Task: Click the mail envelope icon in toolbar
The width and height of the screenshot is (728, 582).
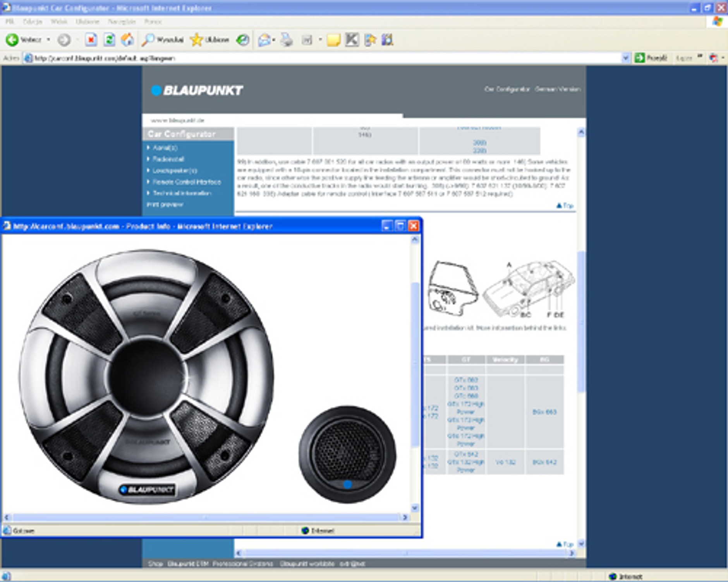Action: [264, 39]
